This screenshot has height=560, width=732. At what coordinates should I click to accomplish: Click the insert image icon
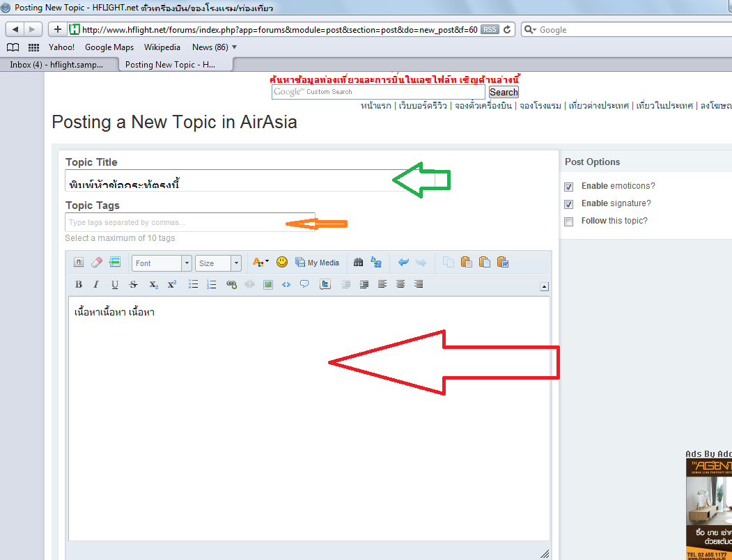coord(267,284)
